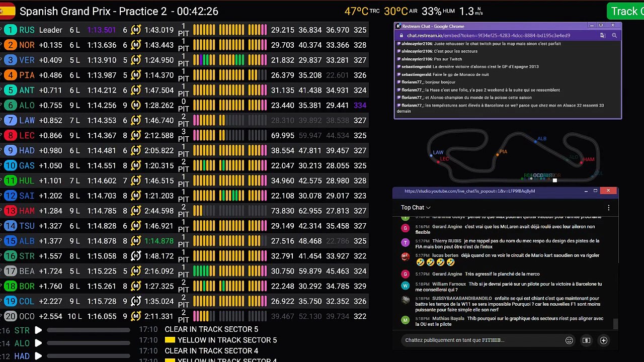Click the Restream logo in the chat title bar

[x=398, y=26]
